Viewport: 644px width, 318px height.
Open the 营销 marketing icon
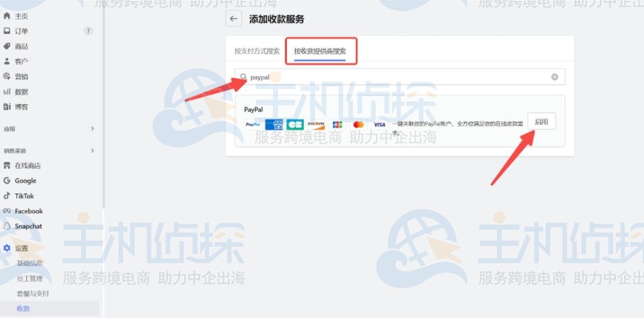(7, 76)
